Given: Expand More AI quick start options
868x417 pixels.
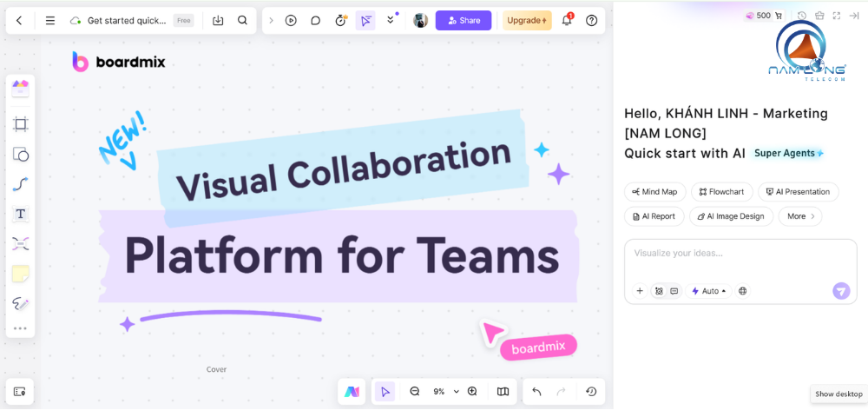Looking at the screenshot, I should pos(800,216).
